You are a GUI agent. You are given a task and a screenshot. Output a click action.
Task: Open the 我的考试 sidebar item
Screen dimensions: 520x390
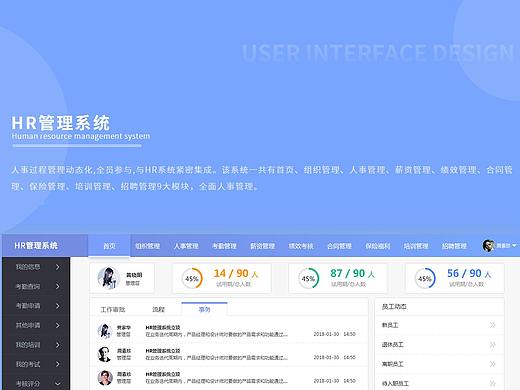pyautogui.click(x=36, y=364)
